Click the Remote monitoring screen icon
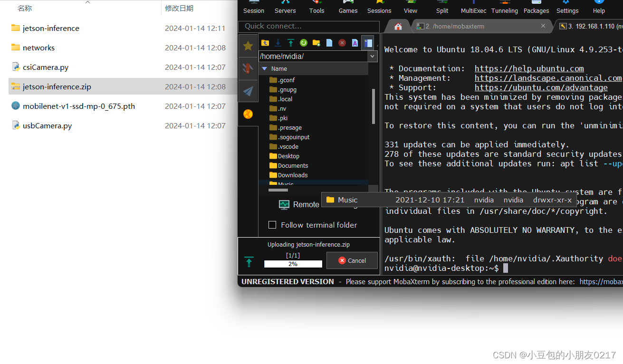The width and height of the screenshot is (623, 364). (x=284, y=205)
